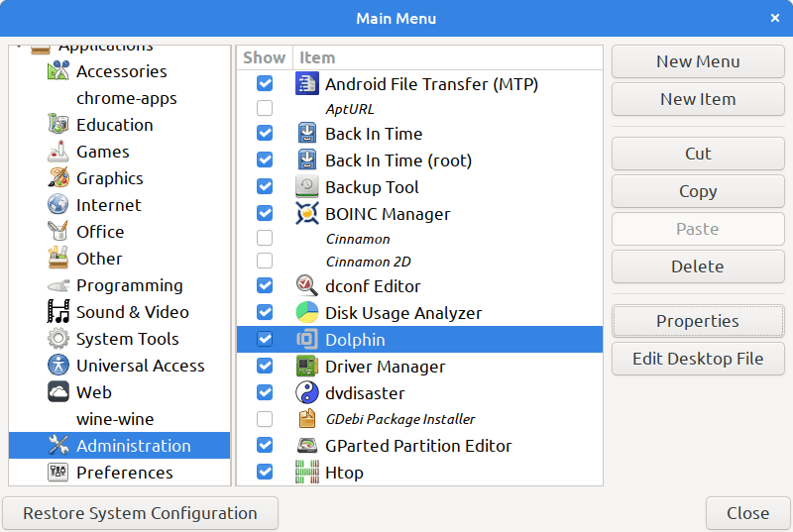793x532 pixels.
Task: Enable the GDebi Package Installer checkbox
Action: pyautogui.click(x=265, y=419)
